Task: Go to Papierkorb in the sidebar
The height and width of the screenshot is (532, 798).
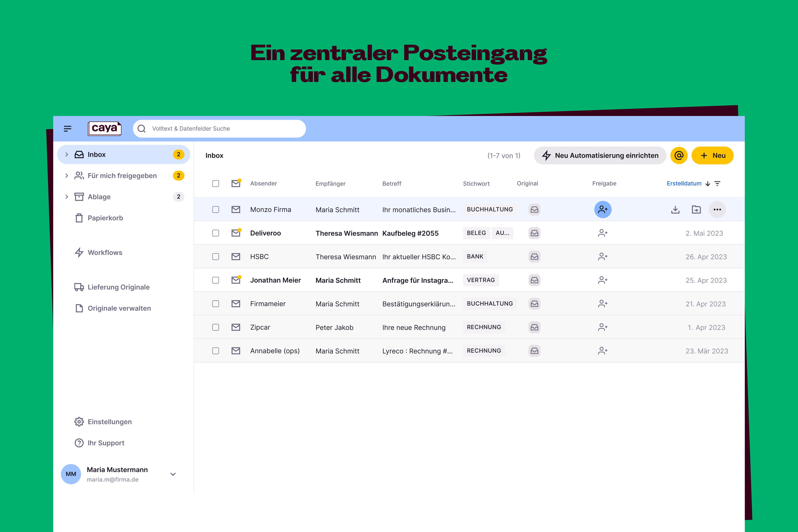Action: tap(105, 218)
